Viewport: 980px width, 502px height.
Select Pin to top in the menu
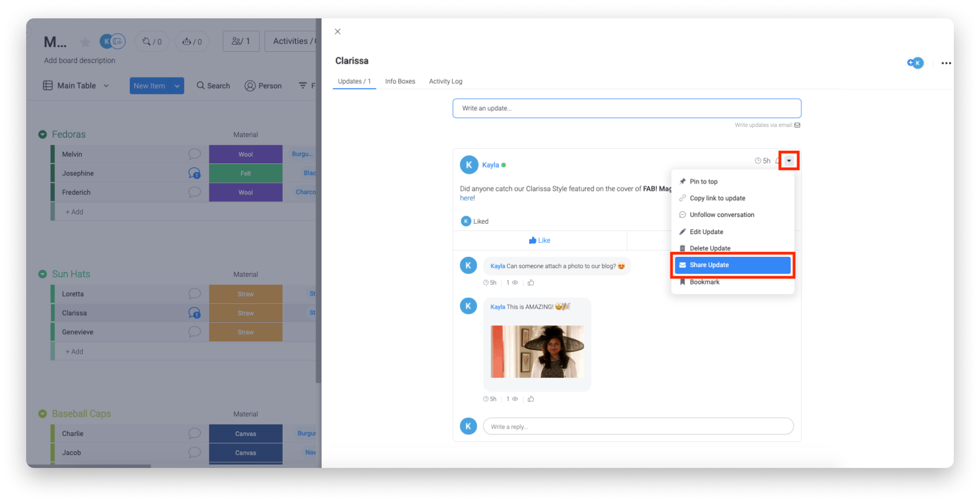(732, 181)
